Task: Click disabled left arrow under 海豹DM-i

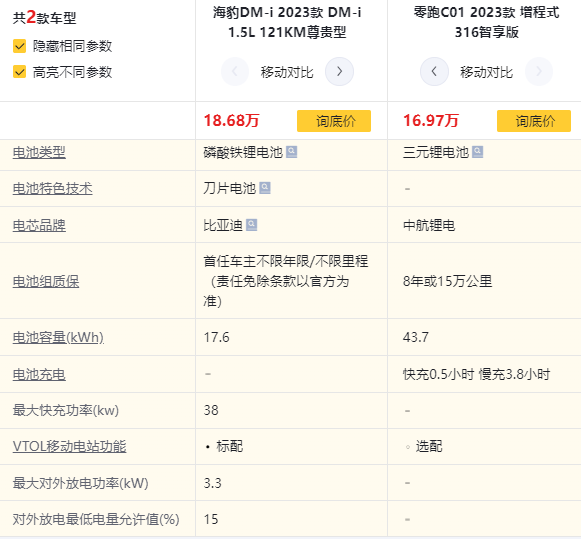Action: tap(235, 71)
